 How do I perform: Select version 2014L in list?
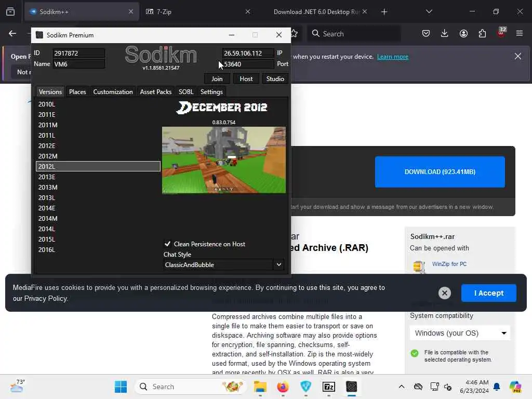coord(98,229)
